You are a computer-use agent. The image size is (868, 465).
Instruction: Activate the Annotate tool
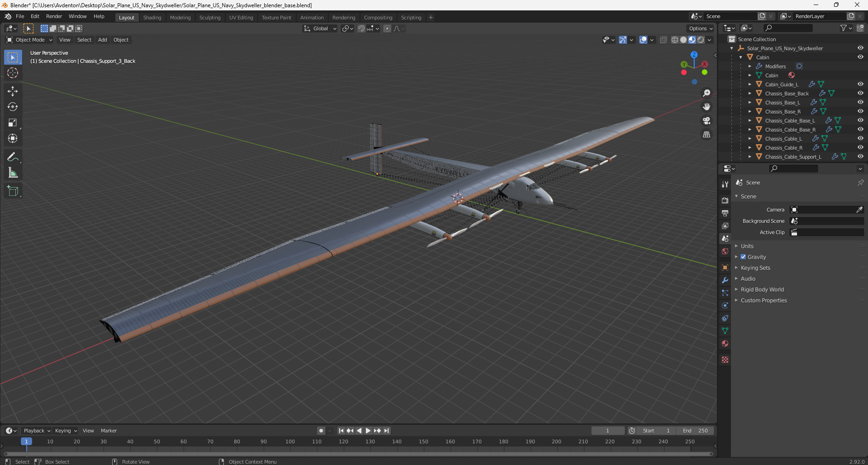coord(13,157)
